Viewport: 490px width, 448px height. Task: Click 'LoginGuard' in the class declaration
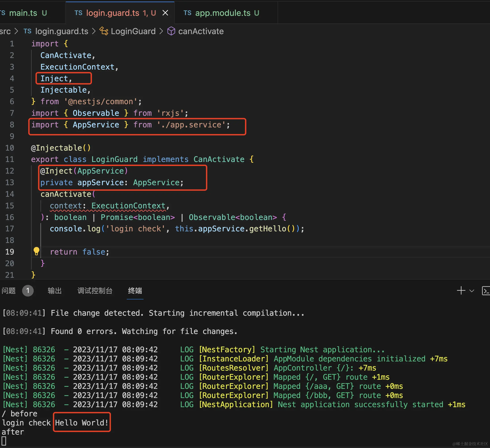114,160
